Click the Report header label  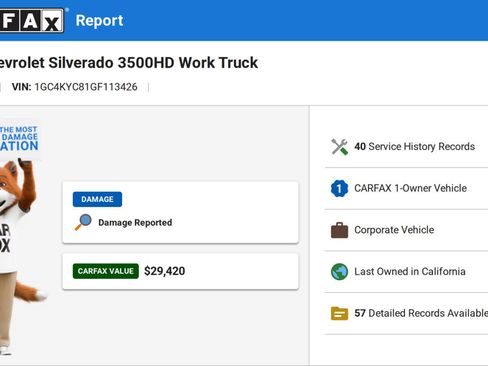(99, 21)
